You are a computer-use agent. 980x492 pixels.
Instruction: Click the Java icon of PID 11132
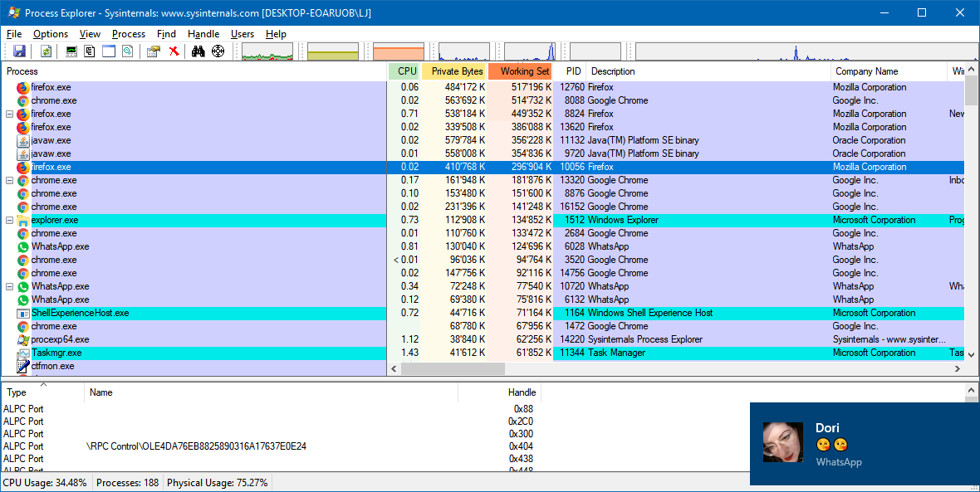coord(23,140)
